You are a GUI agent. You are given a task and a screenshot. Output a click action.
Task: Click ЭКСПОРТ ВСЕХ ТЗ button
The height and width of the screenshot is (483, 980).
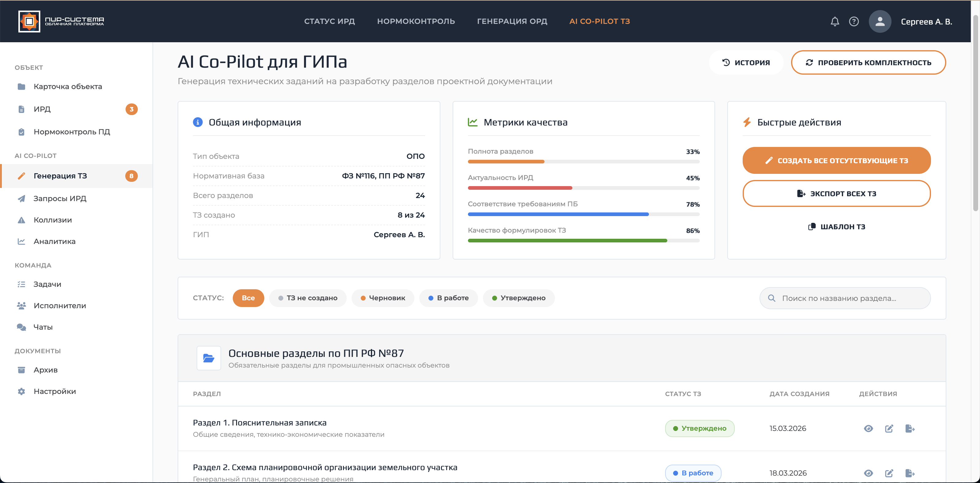tap(836, 193)
